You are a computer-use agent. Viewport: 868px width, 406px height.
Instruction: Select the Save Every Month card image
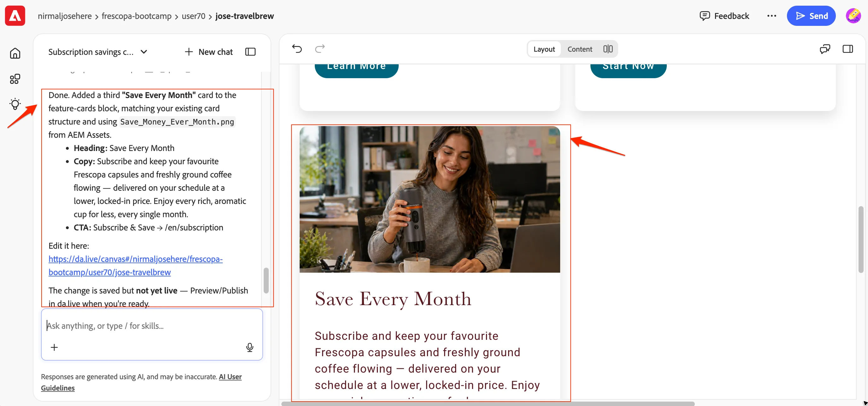(430, 199)
